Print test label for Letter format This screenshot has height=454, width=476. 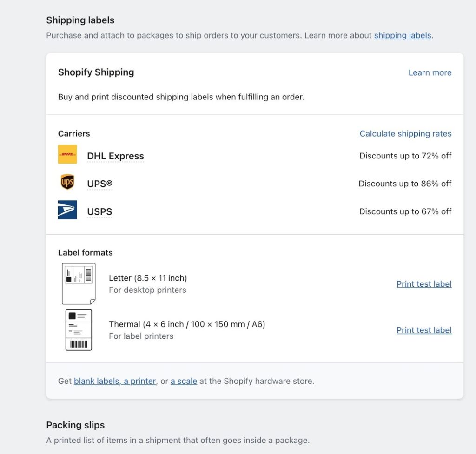point(424,284)
